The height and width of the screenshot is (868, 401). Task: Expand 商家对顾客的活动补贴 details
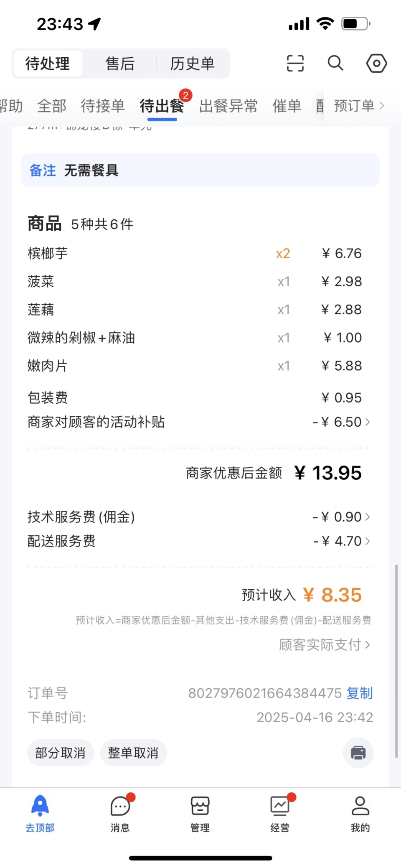click(x=342, y=422)
